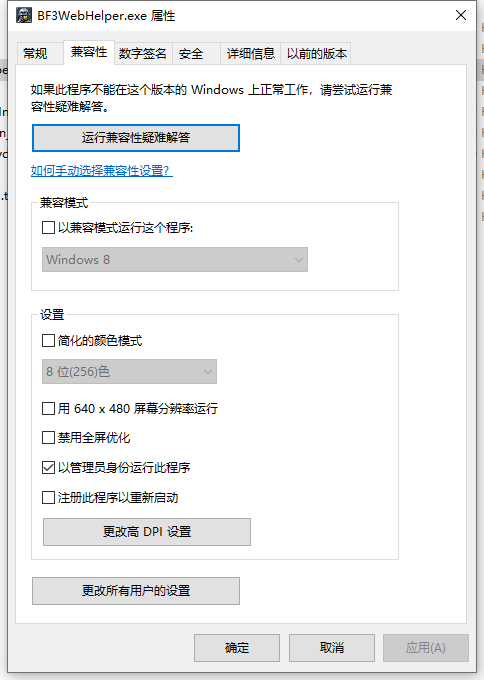Uncheck 以管理员身份运行此程序
Image resolution: width=484 pixels, height=680 pixels.
click(x=48, y=468)
